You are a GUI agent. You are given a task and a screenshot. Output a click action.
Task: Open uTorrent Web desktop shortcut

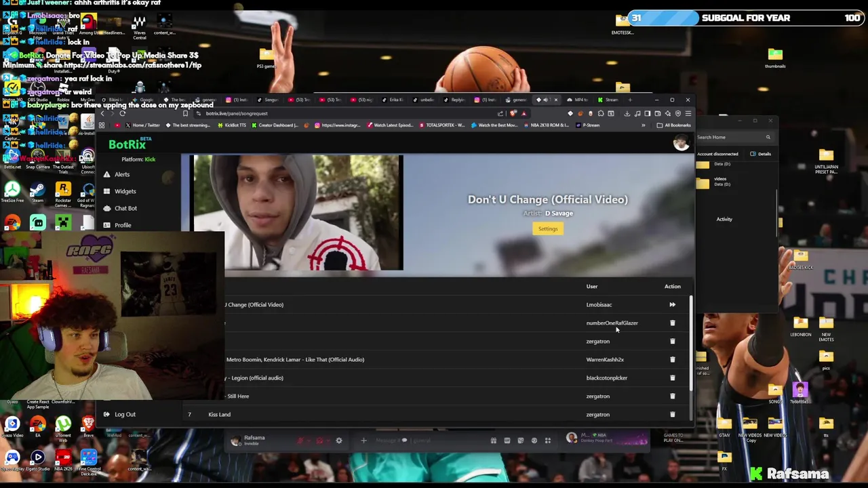click(63, 427)
